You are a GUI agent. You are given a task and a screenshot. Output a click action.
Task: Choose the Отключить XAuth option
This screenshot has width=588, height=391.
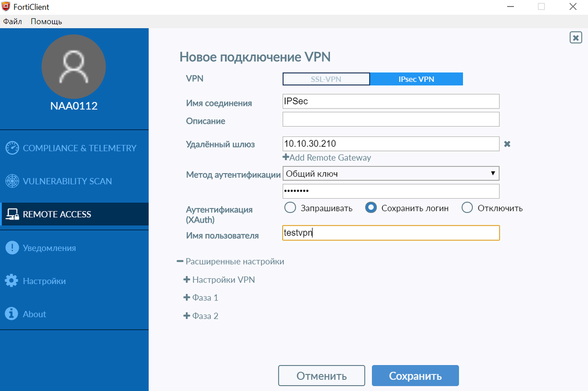[467, 208]
